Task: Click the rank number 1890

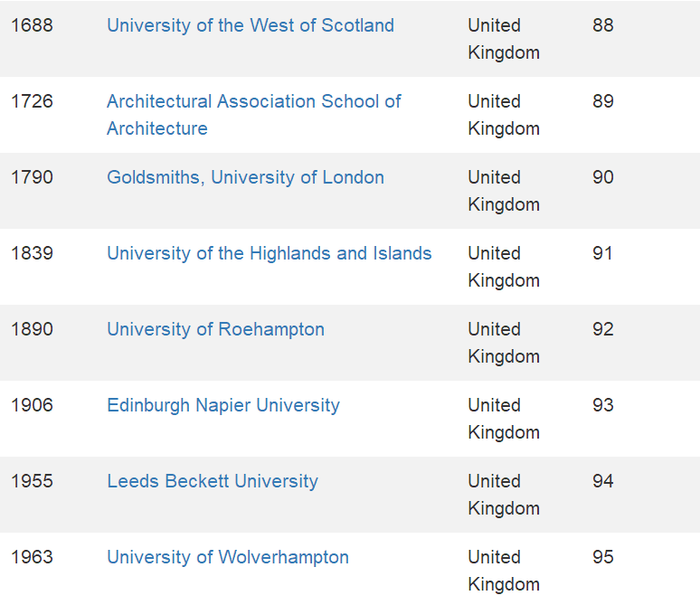Action: click(33, 329)
